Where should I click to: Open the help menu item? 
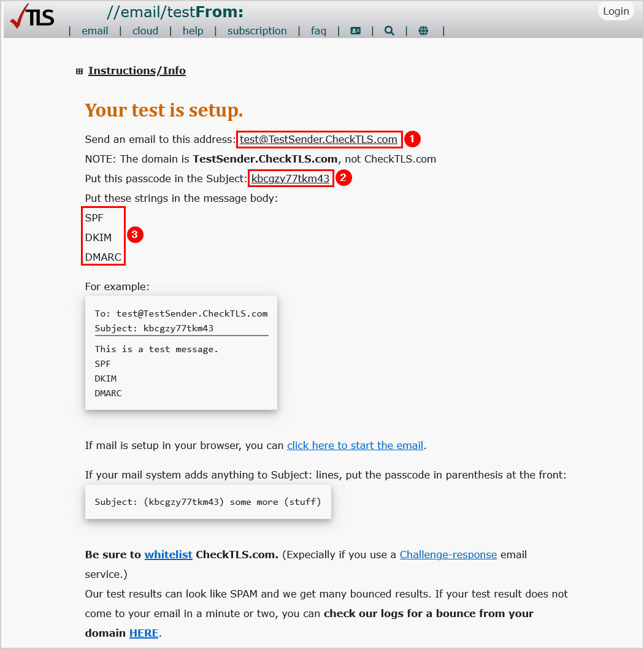point(193,31)
